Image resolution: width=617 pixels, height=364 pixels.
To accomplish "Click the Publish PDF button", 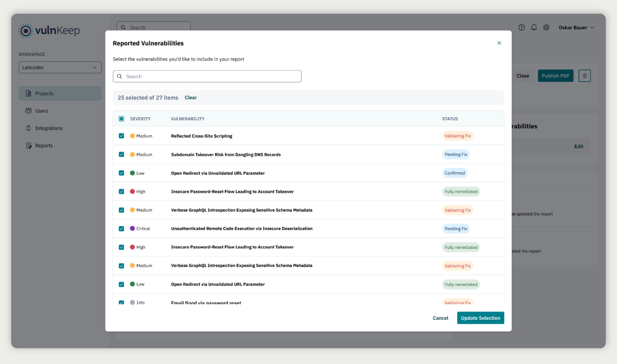I will 556,76.
